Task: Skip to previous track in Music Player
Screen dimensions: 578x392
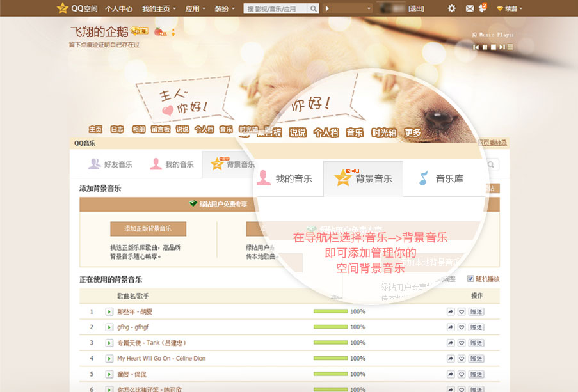Action: click(x=476, y=47)
